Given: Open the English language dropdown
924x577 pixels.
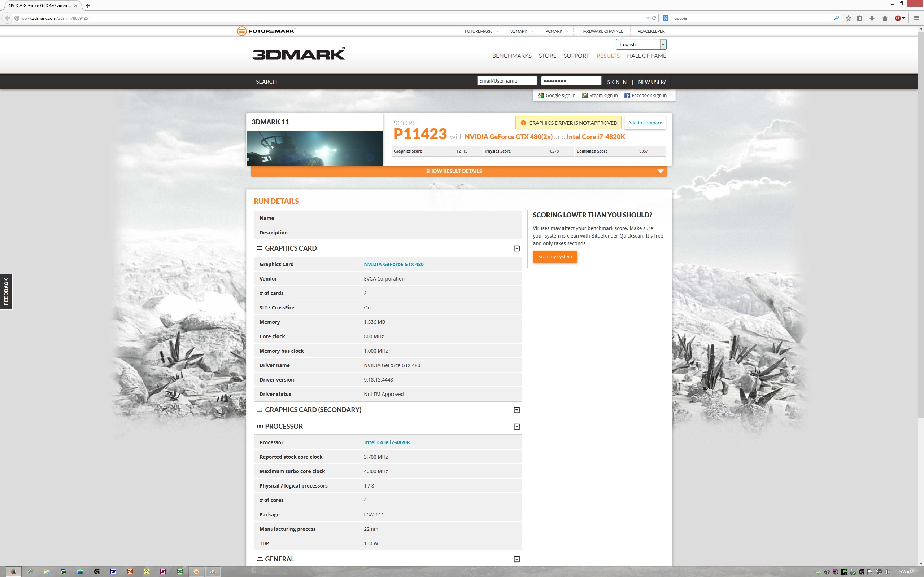Looking at the screenshot, I should tap(641, 44).
